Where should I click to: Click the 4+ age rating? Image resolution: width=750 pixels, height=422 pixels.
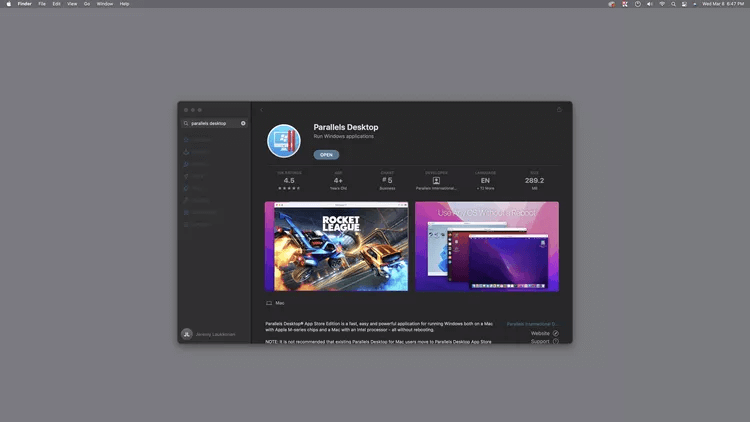(338, 180)
